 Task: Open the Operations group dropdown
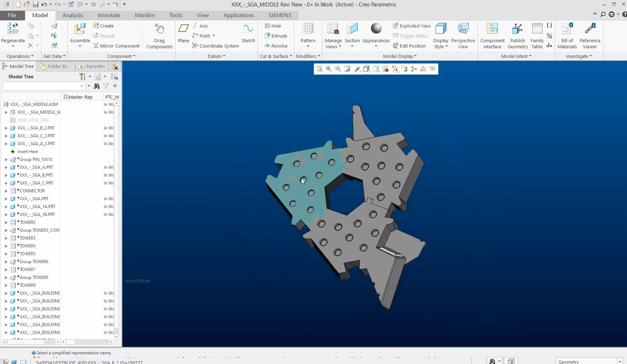click(x=20, y=56)
